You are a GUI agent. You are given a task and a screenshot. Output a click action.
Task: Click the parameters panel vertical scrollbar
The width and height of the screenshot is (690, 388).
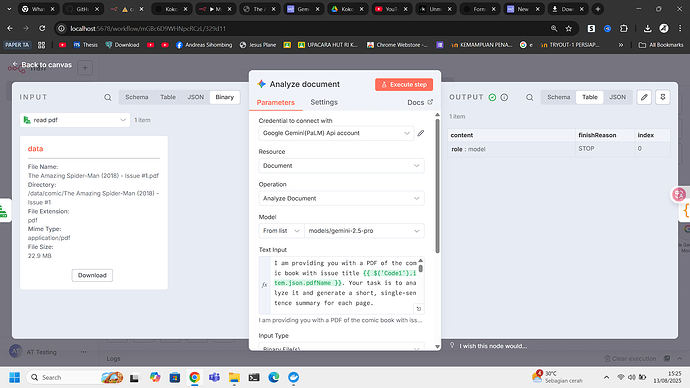(x=437, y=186)
